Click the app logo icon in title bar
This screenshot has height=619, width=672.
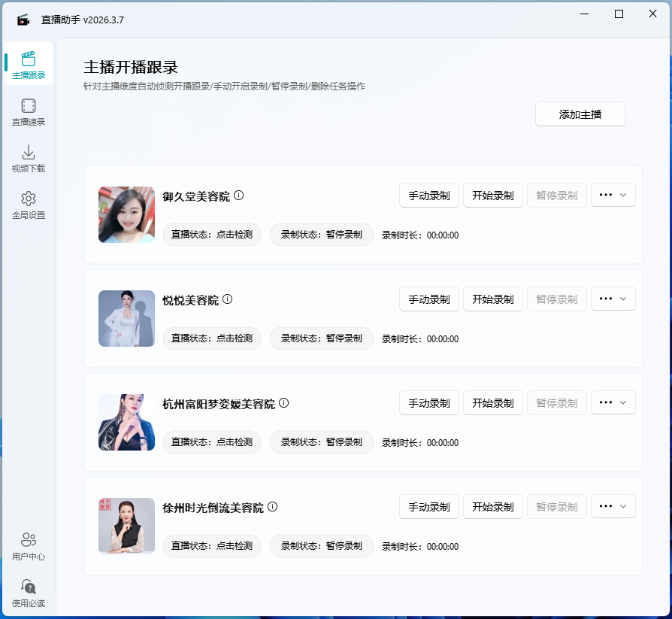coord(22,18)
